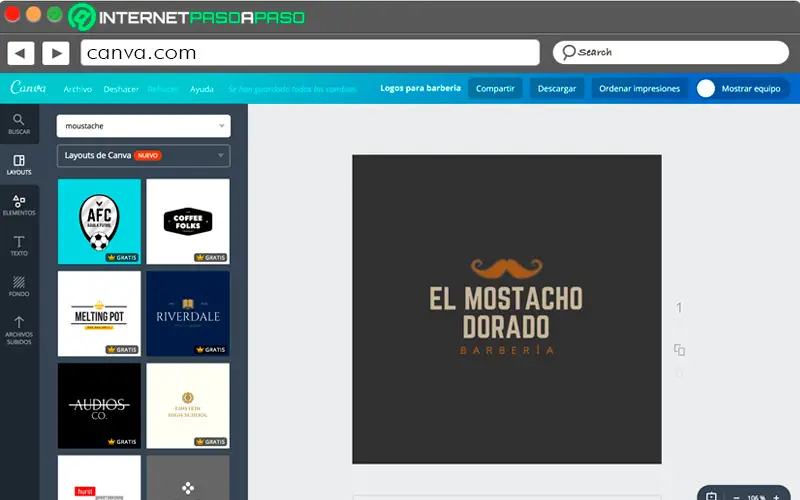The width and height of the screenshot is (800, 500).
Task: Open the Buscar search panel
Action: pos(19,124)
